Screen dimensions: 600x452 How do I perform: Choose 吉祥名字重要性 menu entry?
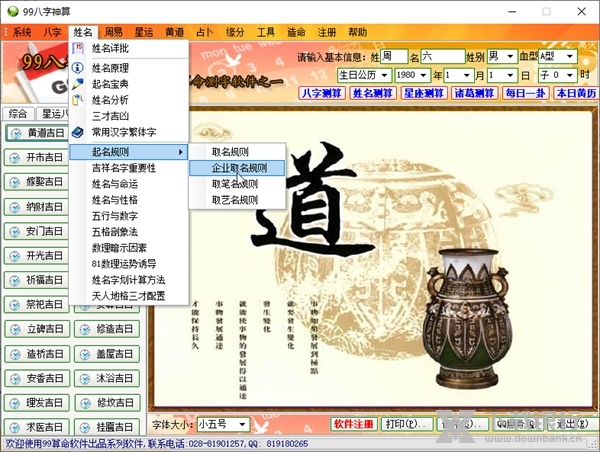click(x=129, y=168)
